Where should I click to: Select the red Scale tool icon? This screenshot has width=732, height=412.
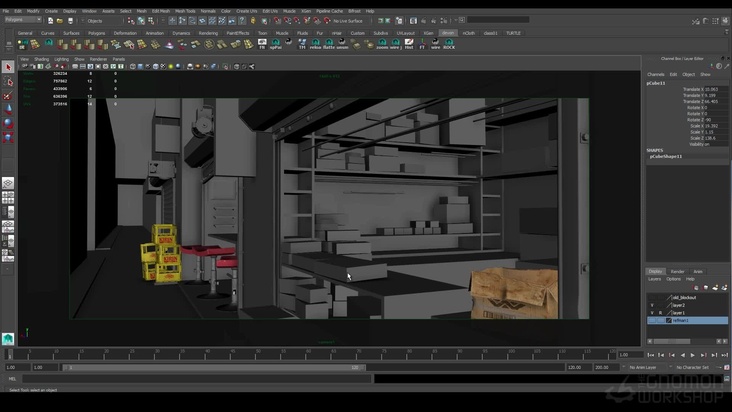[x=8, y=137]
